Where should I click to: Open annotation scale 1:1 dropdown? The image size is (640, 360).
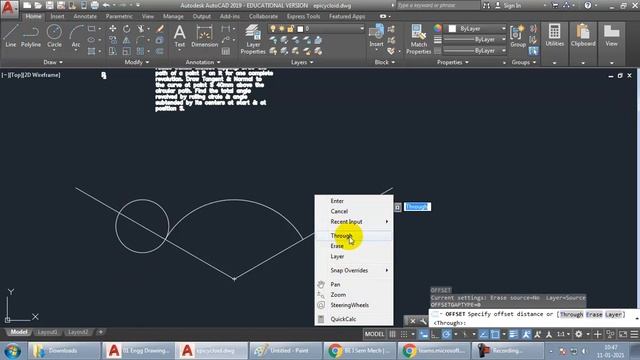(564, 334)
